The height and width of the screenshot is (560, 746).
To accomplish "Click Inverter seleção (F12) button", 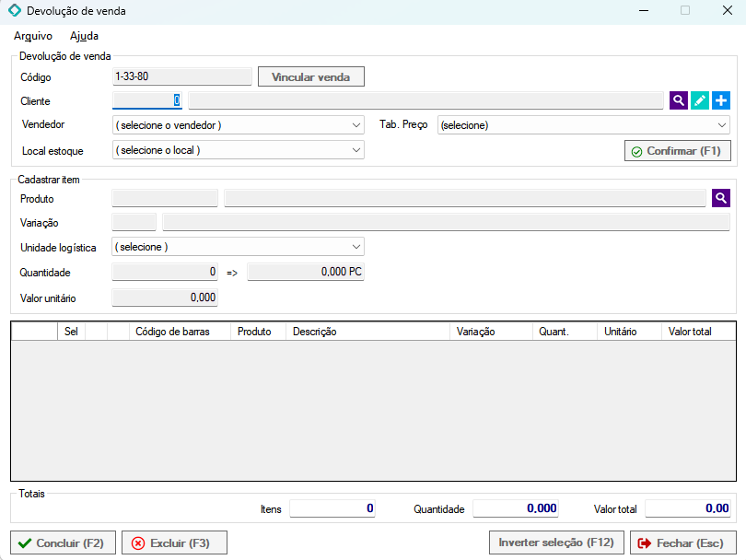I will coord(556,543).
